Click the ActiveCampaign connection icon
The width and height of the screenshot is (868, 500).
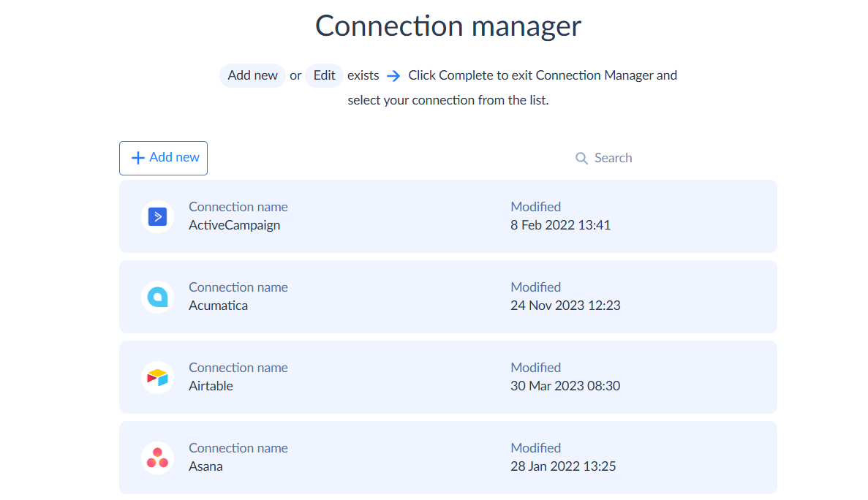click(156, 216)
